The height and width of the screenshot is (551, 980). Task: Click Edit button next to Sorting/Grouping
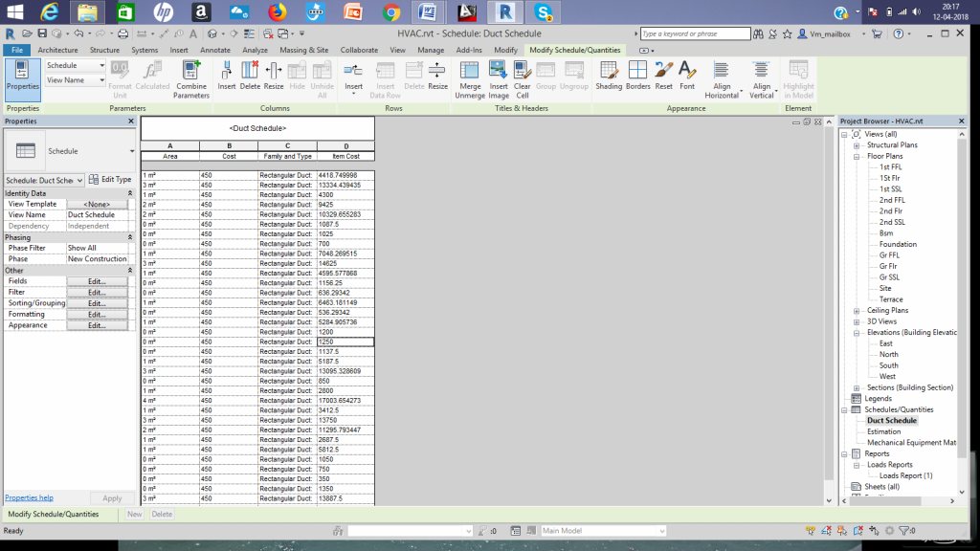pyautogui.click(x=97, y=303)
